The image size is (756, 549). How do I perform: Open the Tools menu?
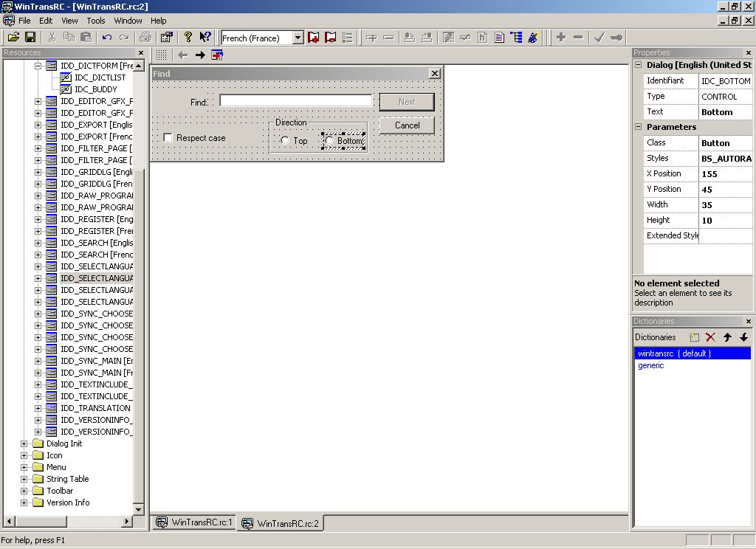point(96,21)
